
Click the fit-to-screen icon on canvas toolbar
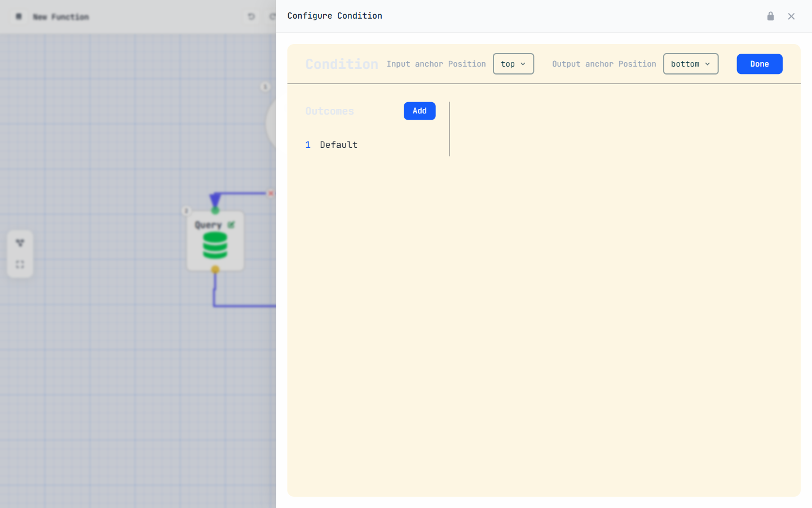click(20, 265)
